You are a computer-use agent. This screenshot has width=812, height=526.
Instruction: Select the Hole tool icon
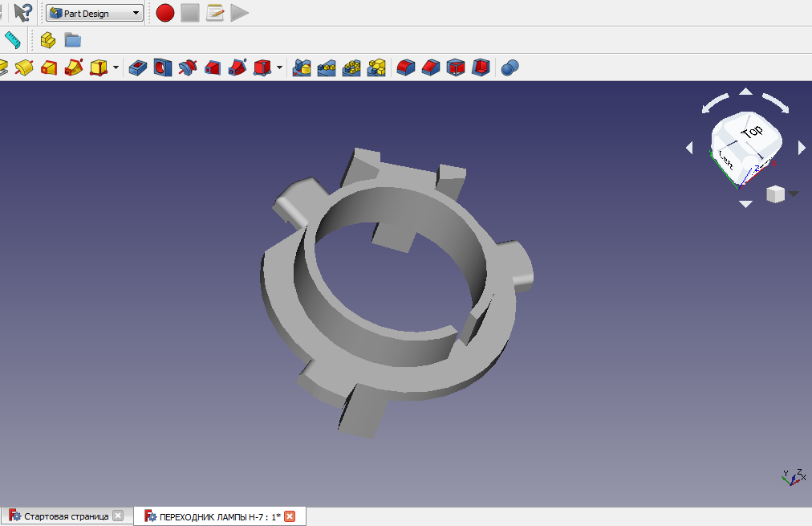pos(162,67)
